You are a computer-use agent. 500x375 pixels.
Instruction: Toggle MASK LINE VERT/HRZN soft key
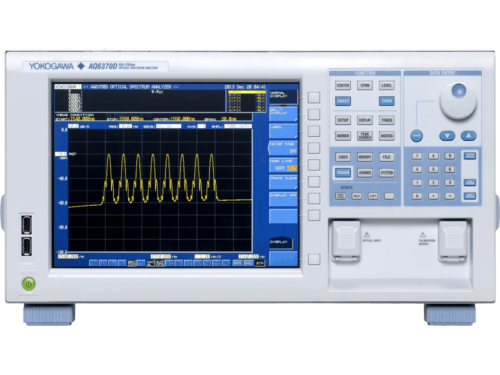pos(283,165)
